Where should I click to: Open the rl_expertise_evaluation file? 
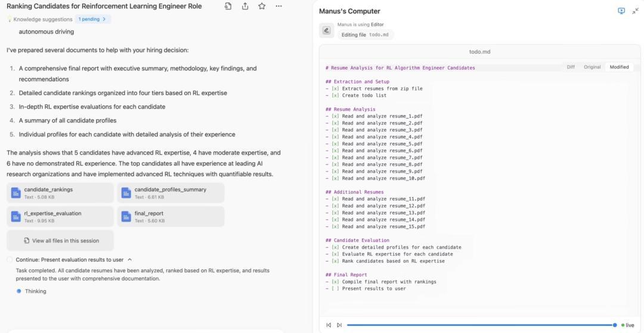point(60,216)
